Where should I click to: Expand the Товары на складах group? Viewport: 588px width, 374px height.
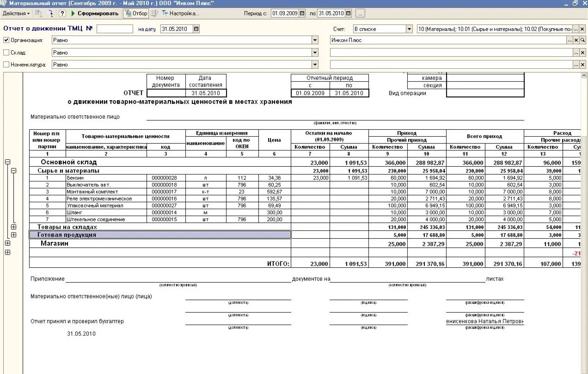(13, 227)
